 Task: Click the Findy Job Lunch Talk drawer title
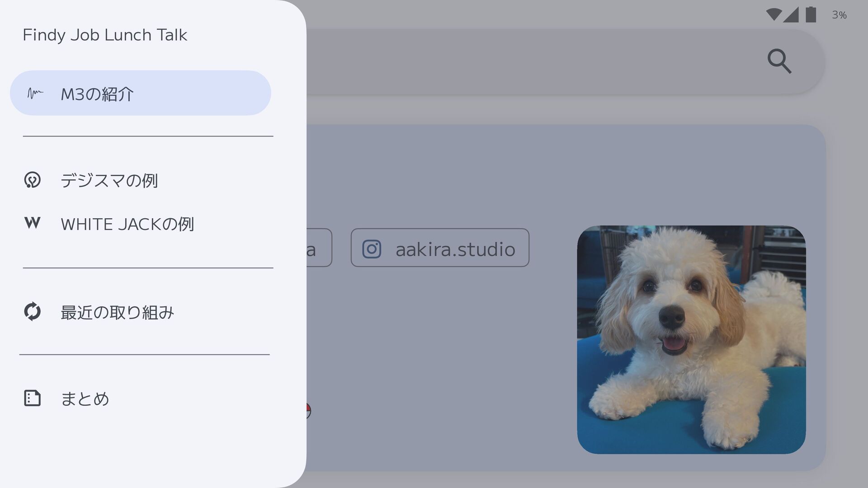pos(105,35)
